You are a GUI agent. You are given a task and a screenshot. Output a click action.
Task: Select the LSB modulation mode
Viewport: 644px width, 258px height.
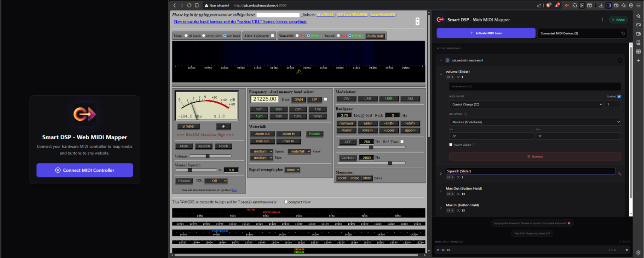point(368,99)
